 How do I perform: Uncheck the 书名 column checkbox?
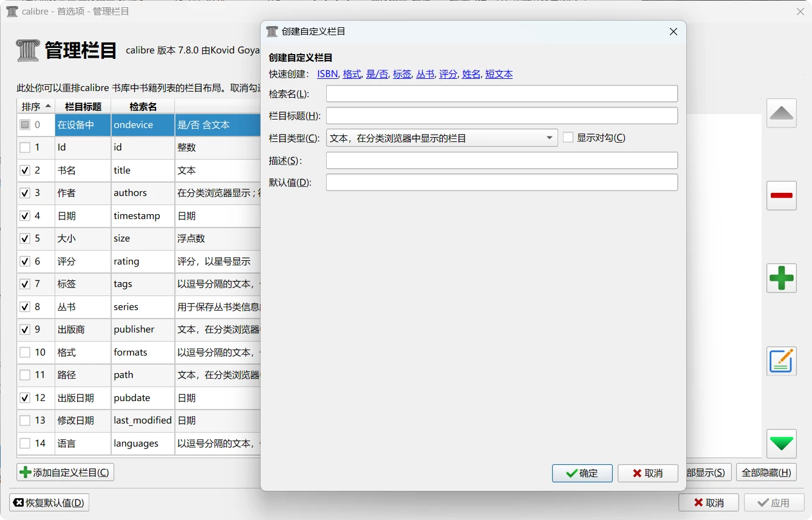25,171
